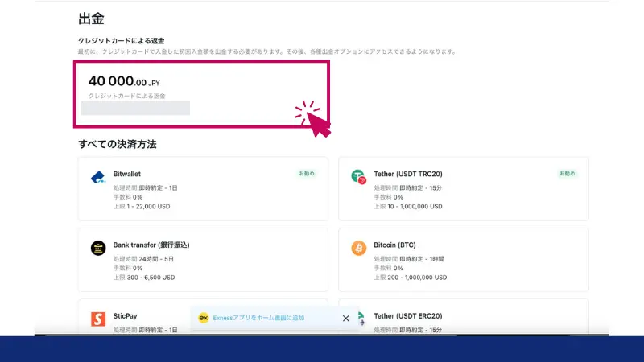Viewport: 644px width, 362px height.
Task: Click the すべての決済方法 section heading
Action: 118,144
